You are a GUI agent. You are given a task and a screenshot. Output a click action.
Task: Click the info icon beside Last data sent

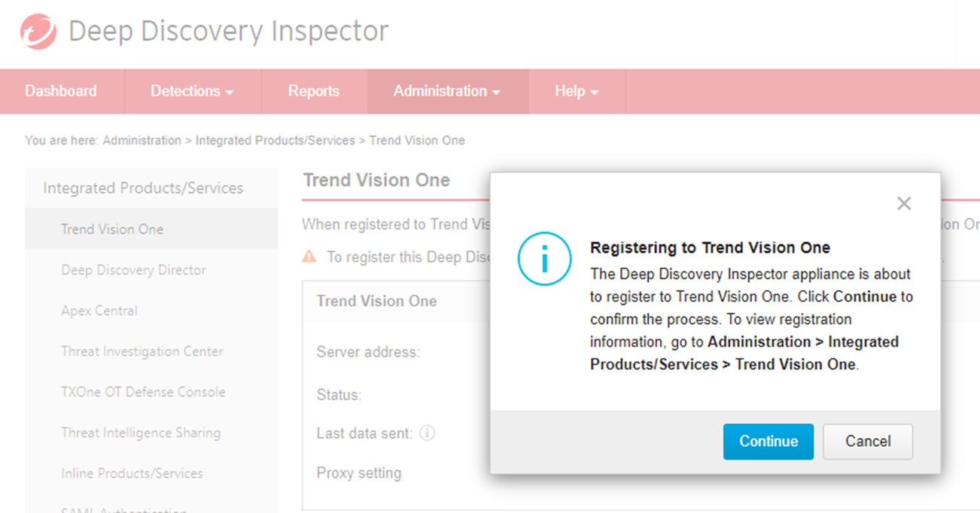tap(428, 433)
